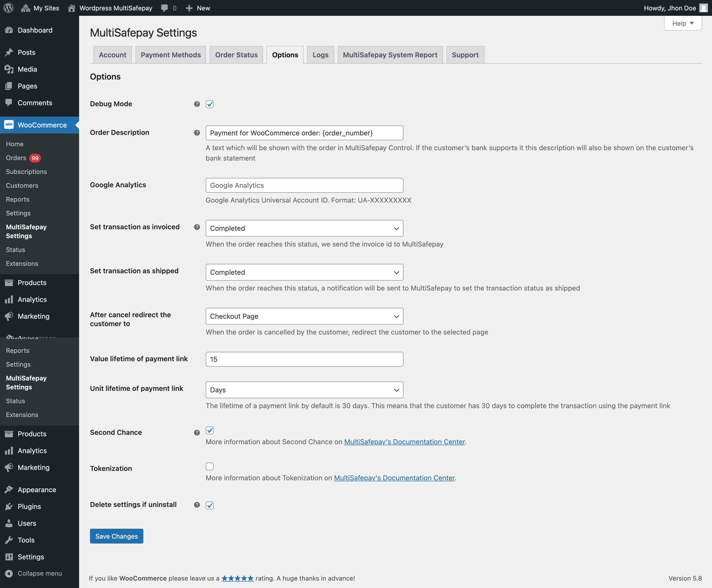The width and height of the screenshot is (712, 588).
Task: Visit the Wordpress MultiSafepay site via house icon
Action: 71,8
